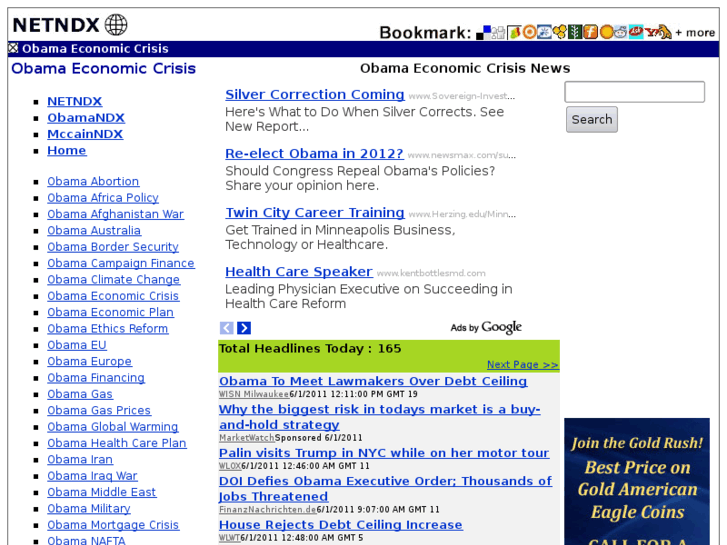Open the Obama Gas topic link

pyautogui.click(x=80, y=394)
